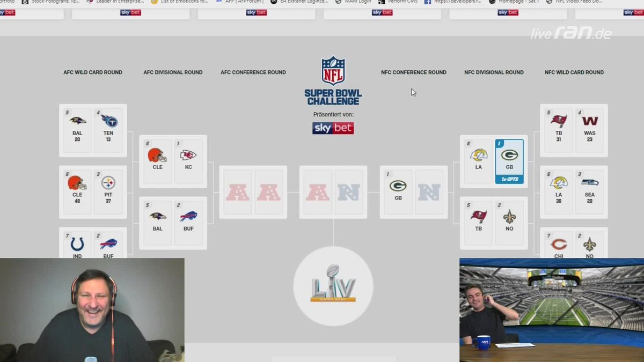This screenshot has height=362, width=644.
Task: Click the 'NFC WILD CARD ROUND' heading
Action: (574, 72)
